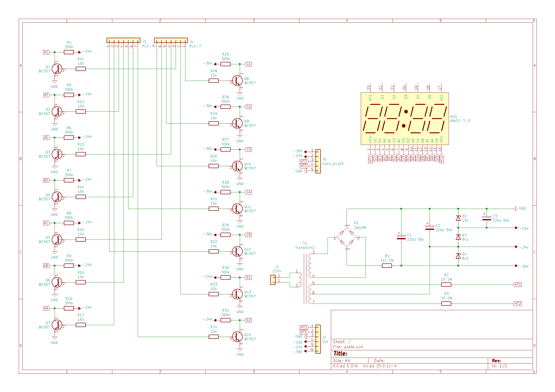
Task: Click the J1 220v input connector
Action: [273, 280]
